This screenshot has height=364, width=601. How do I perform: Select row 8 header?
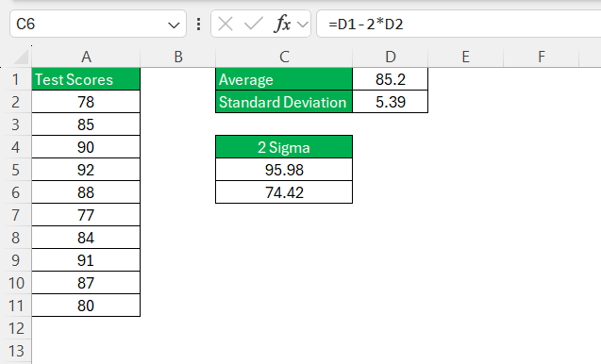tap(15, 238)
